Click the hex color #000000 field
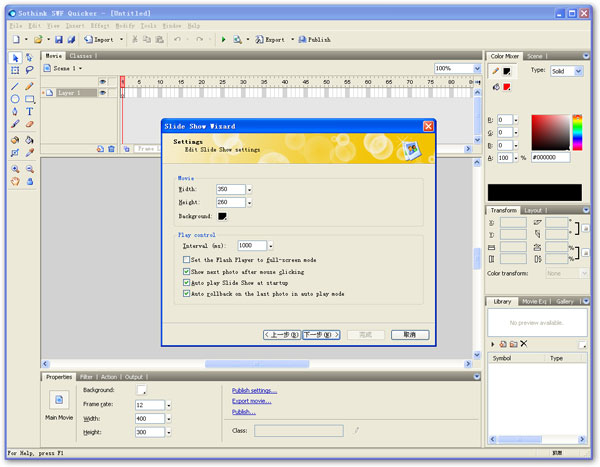 click(x=550, y=158)
